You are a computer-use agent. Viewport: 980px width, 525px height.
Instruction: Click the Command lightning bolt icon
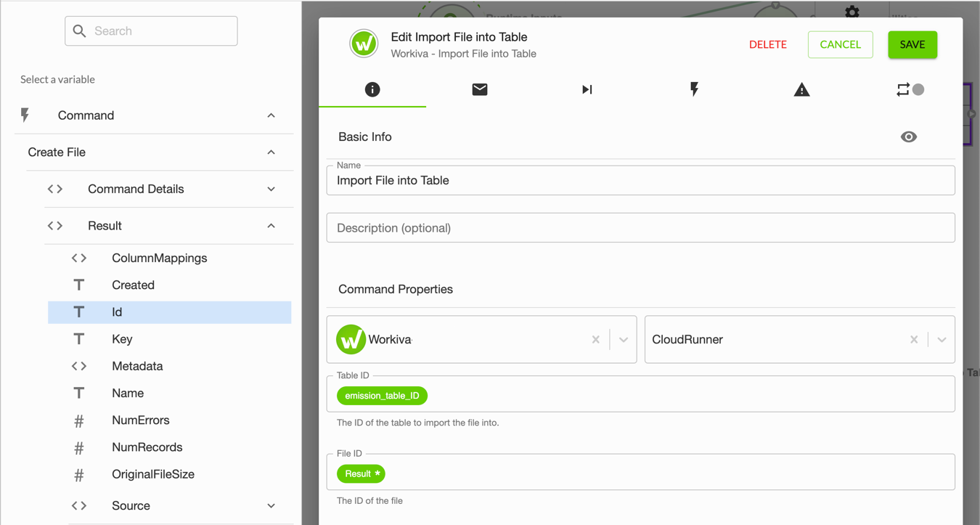click(x=25, y=115)
